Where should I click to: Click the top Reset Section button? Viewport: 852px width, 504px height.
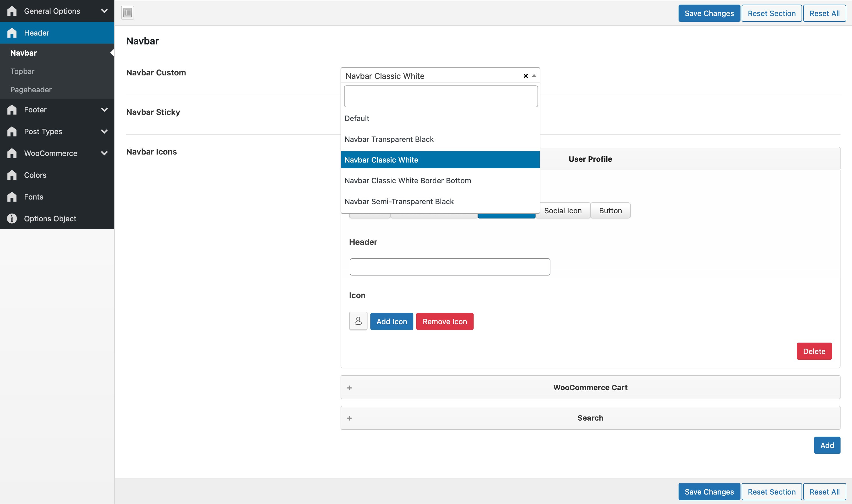(x=771, y=13)
